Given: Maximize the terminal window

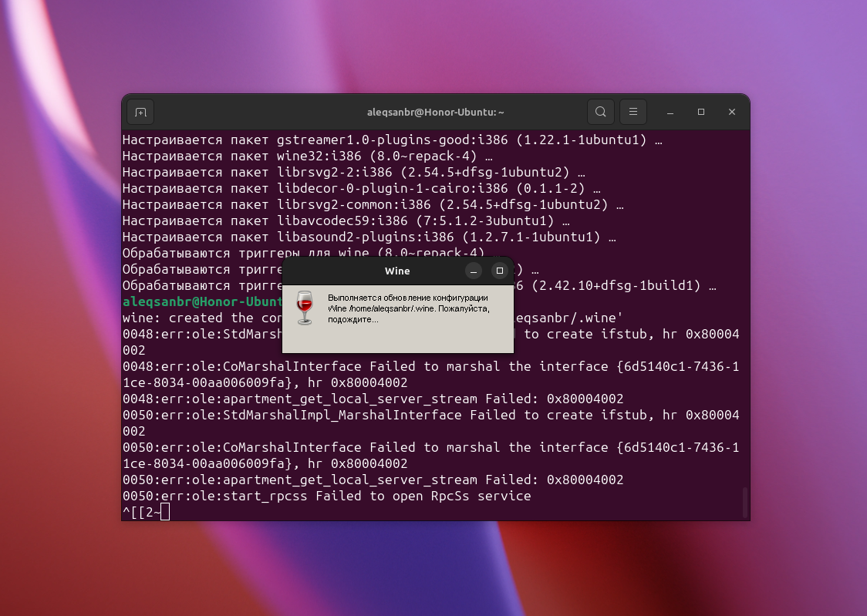Looking at the screenshot, I should pos(701,112).
